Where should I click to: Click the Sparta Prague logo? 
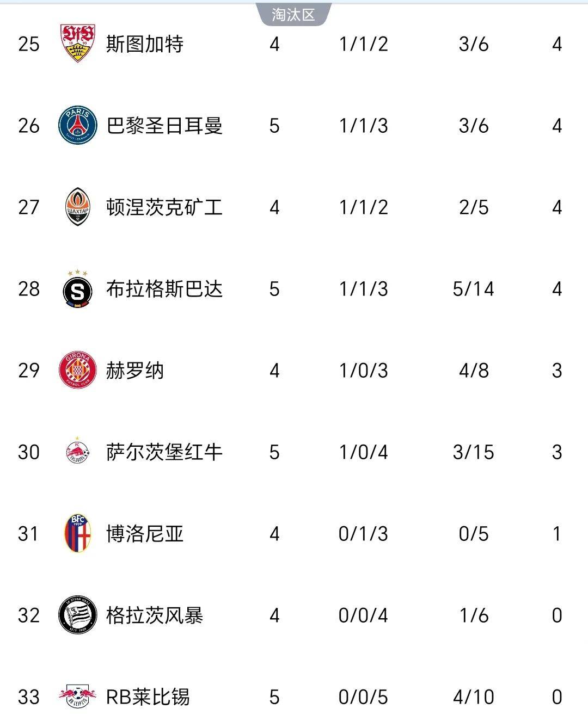pyautogui.click(x=78, y=289)
